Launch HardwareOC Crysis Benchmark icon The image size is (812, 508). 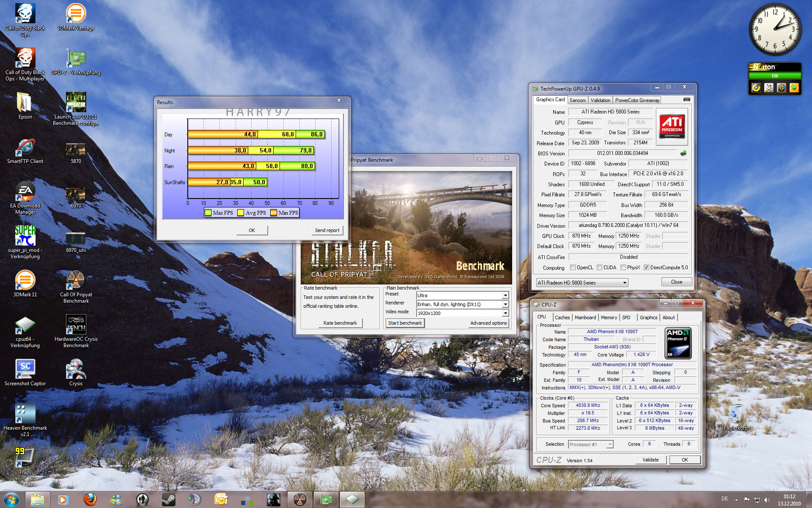pyautogui.click(x=76, y=331)
